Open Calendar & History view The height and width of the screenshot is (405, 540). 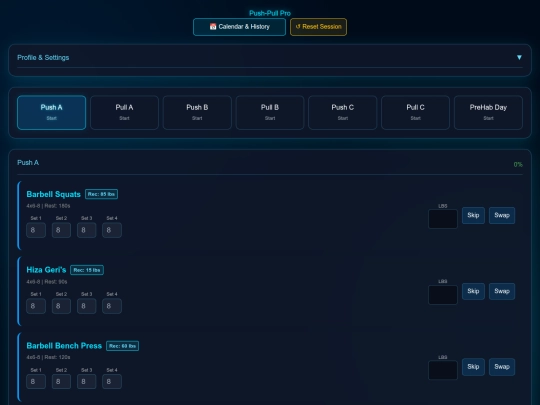(x=239, y=27)
